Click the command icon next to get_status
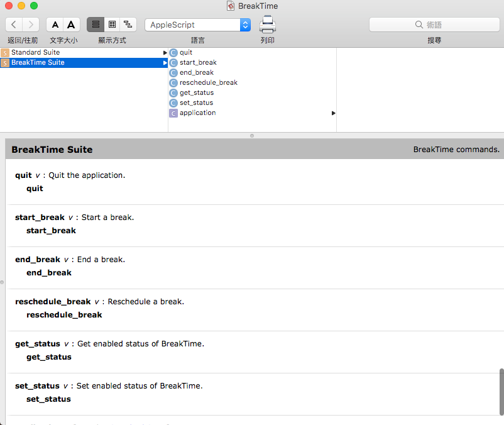The width and height of the screenshot is (504, 425). 173,93
